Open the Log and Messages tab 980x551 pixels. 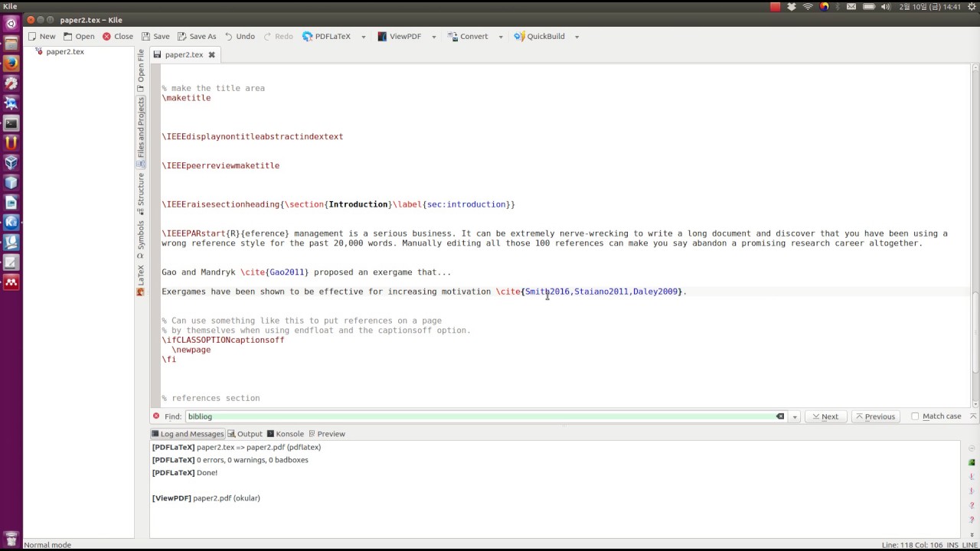coord(188,434)
